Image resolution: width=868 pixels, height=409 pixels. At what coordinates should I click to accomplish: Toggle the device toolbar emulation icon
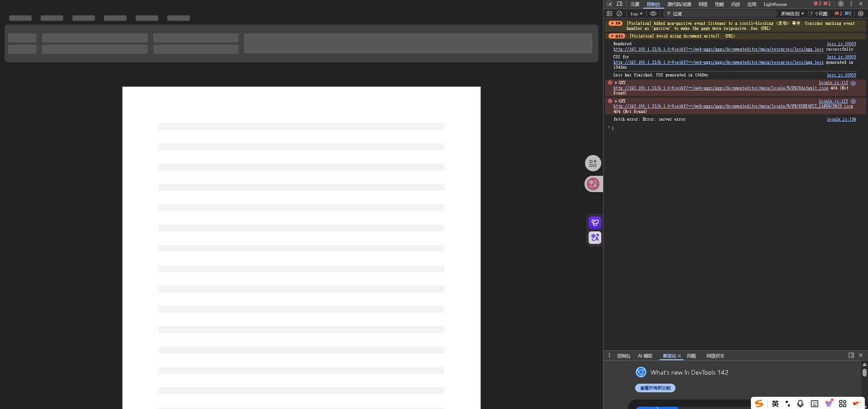(x=619, y=4)
